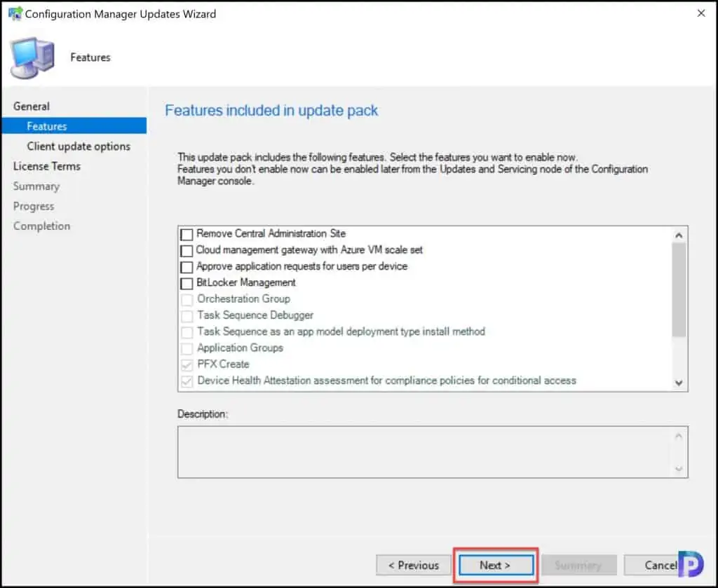Click Description box scroll down arrow
718x588 pixels.
679,469
